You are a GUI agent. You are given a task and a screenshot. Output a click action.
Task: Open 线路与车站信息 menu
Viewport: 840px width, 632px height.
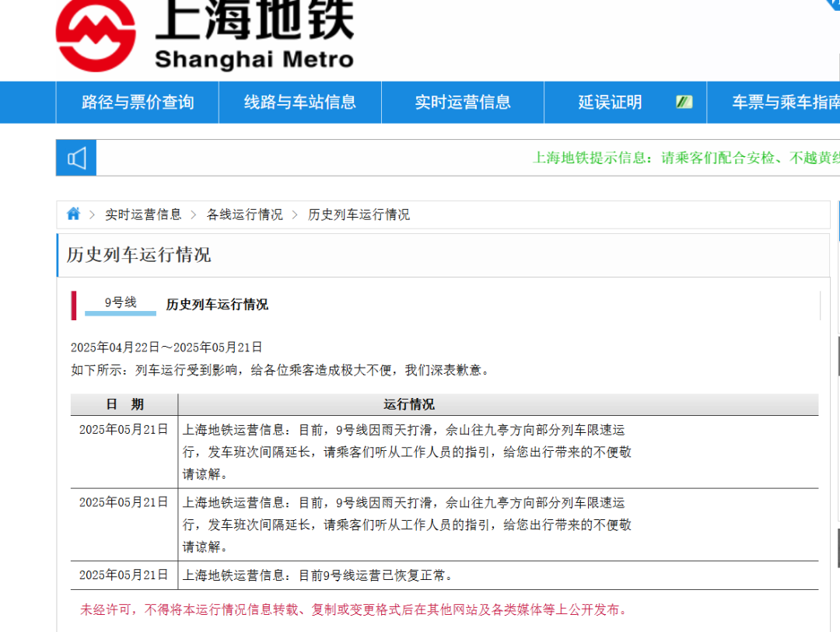click(x=300, y=103)
